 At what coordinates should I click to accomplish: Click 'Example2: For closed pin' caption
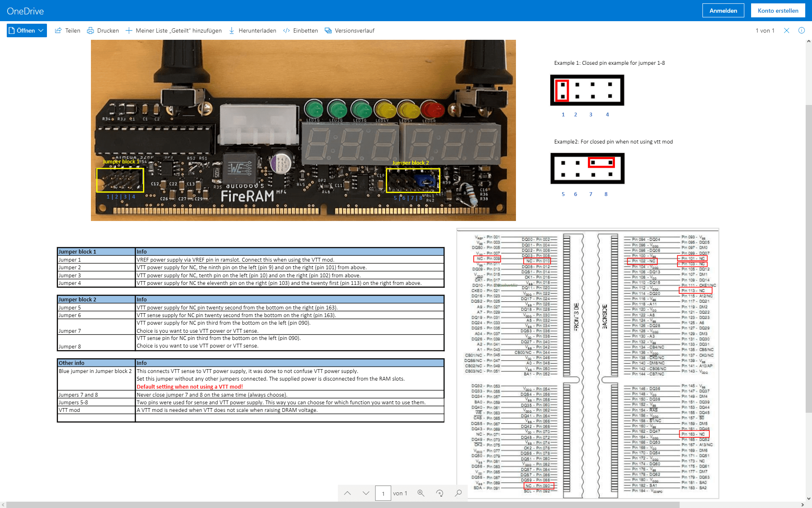pos(613,142)
